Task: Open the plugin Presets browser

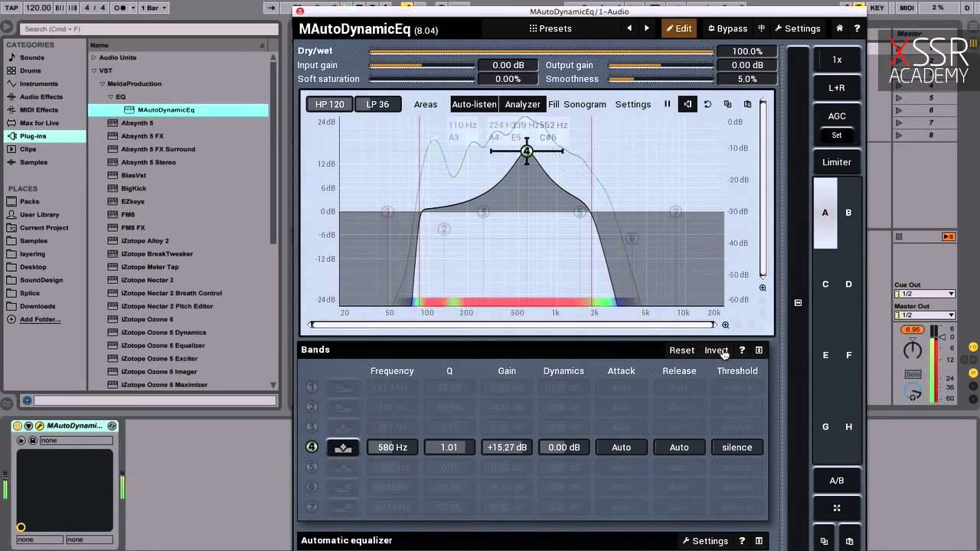Action: tap(550, 28)
